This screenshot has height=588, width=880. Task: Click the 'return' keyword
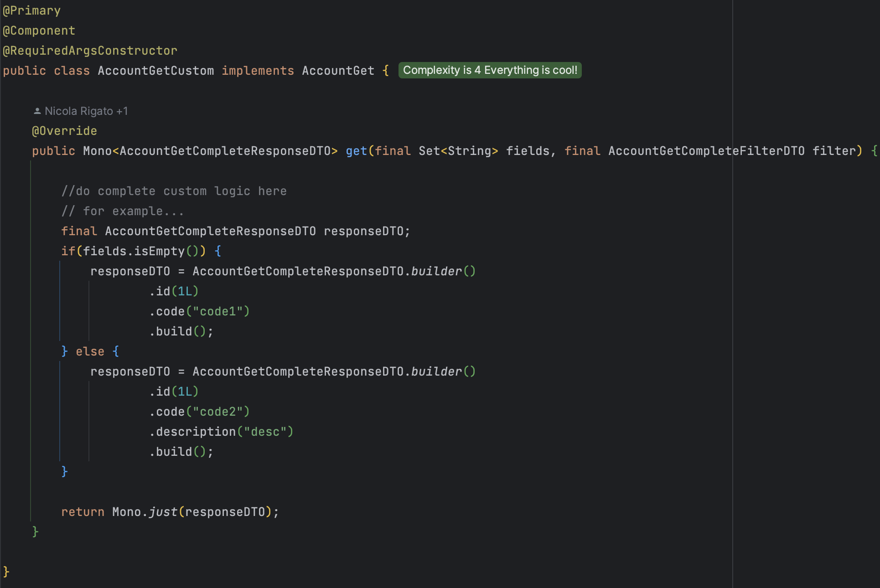pos(83,512)
